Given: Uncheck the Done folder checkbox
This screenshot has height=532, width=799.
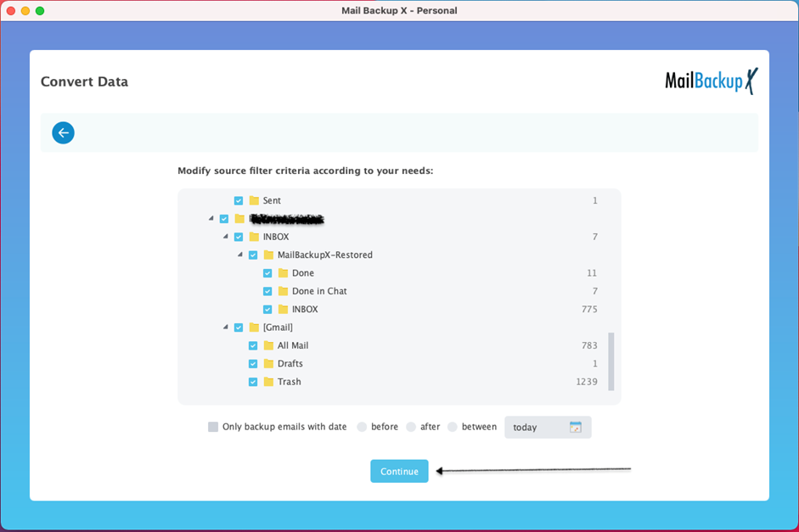Looking at the screenshot, I should tap(267, 273).
